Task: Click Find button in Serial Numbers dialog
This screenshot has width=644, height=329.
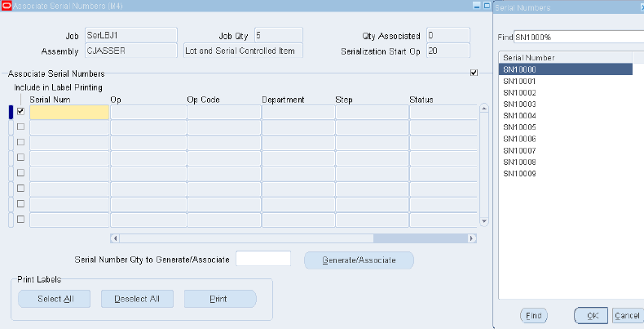Action: click(534, 315)
